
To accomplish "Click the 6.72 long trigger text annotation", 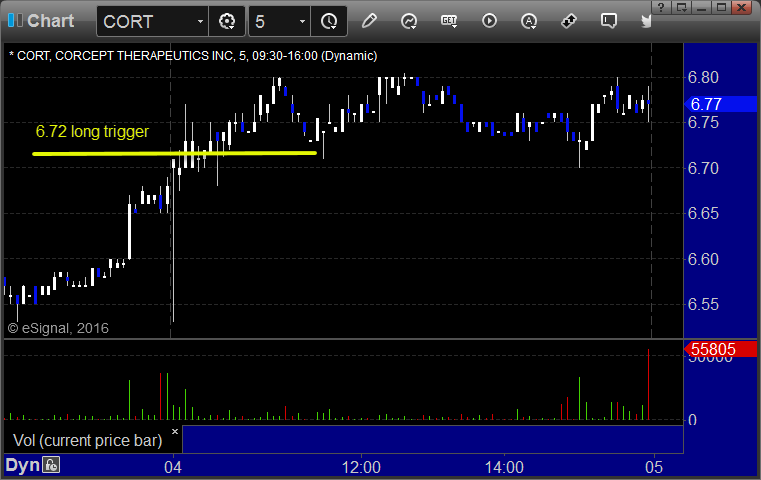I will [x=92, y=132].
